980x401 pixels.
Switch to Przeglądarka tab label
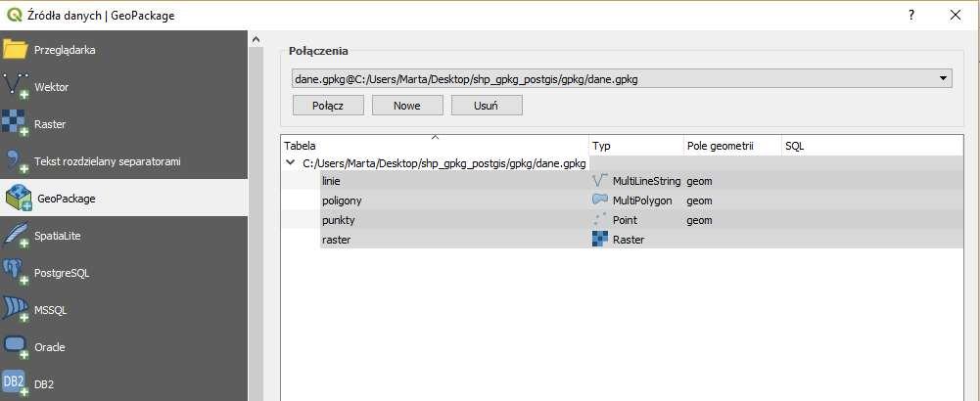pyautogui.click(x=65, y=50)
